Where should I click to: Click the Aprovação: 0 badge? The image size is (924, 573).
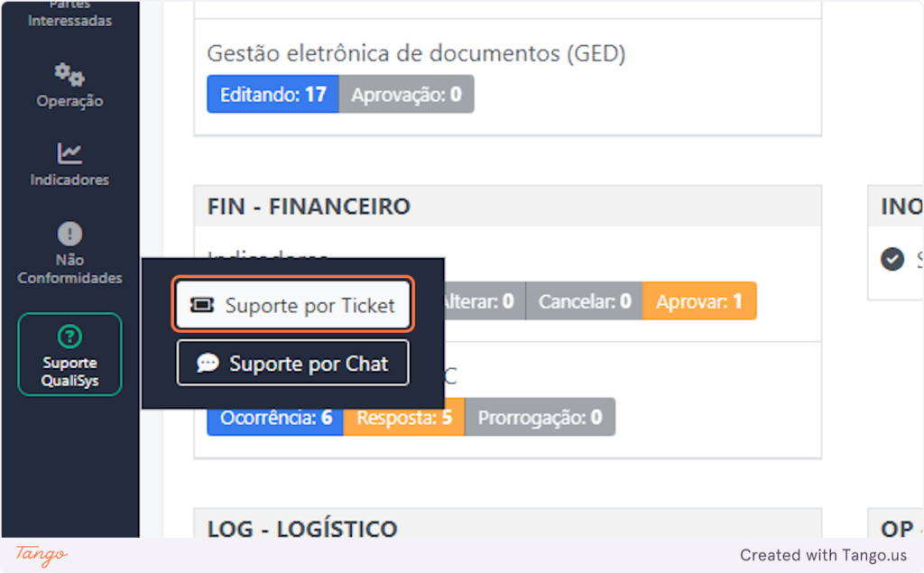[x=406, y=94]
